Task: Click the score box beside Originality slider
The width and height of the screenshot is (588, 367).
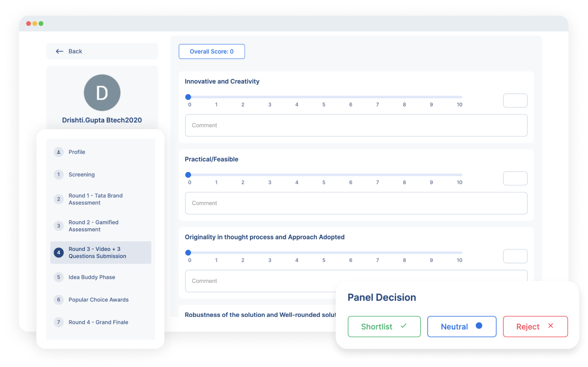Action: point(515,256)
